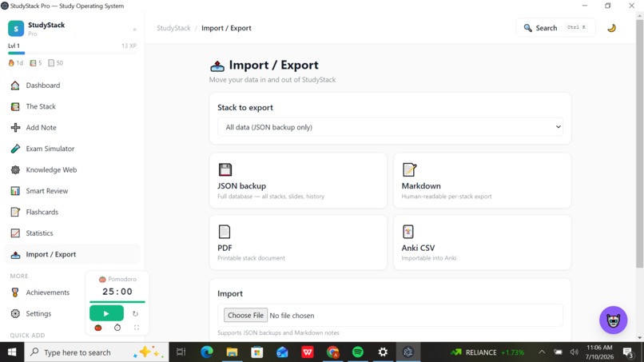Click the Pomodoro green progress bar
This screenshot has height=362, width=644.
[x=117, y=301]
